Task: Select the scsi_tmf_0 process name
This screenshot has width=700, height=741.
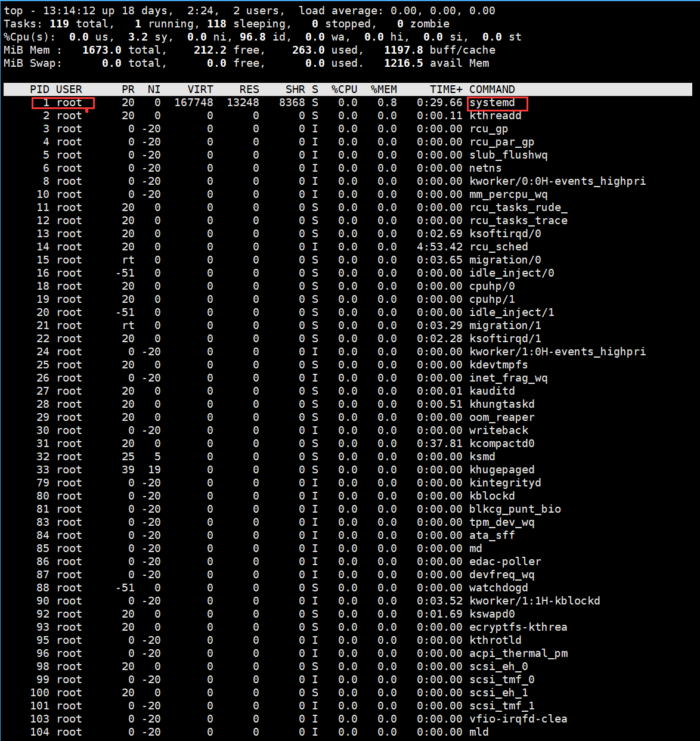Action: point(502,680)
